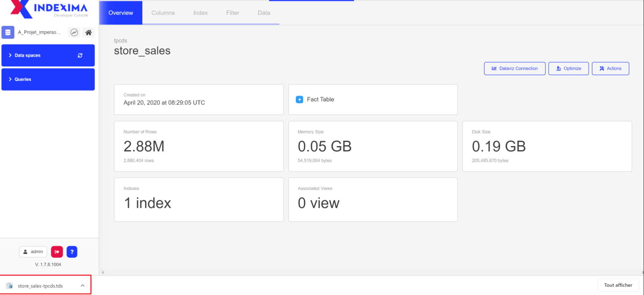Click the Fact Table label

coord(320,100)
